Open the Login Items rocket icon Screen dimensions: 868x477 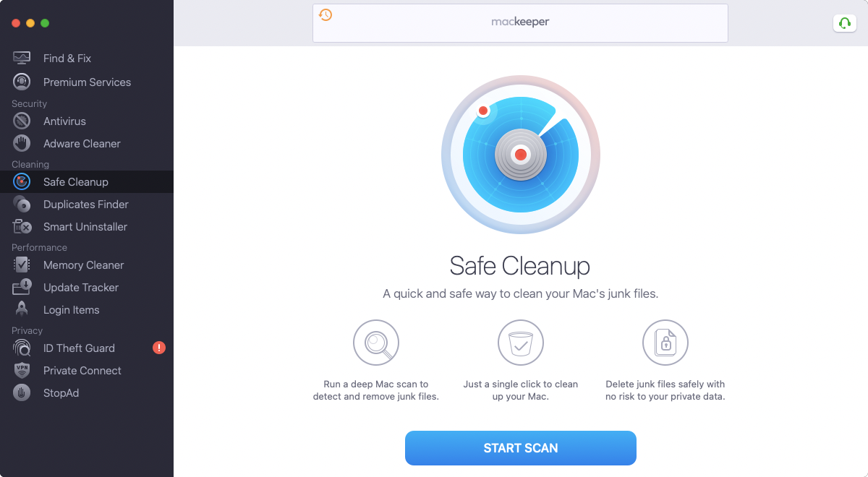point(22,310)
